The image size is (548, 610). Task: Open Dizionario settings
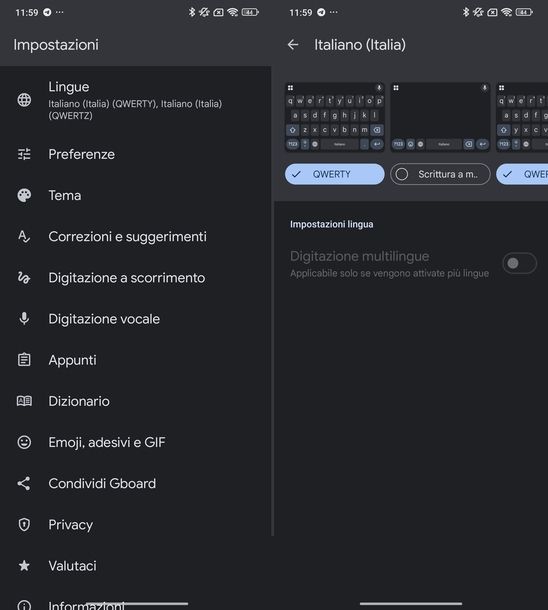pyautogui.click(x=135, y=401)
